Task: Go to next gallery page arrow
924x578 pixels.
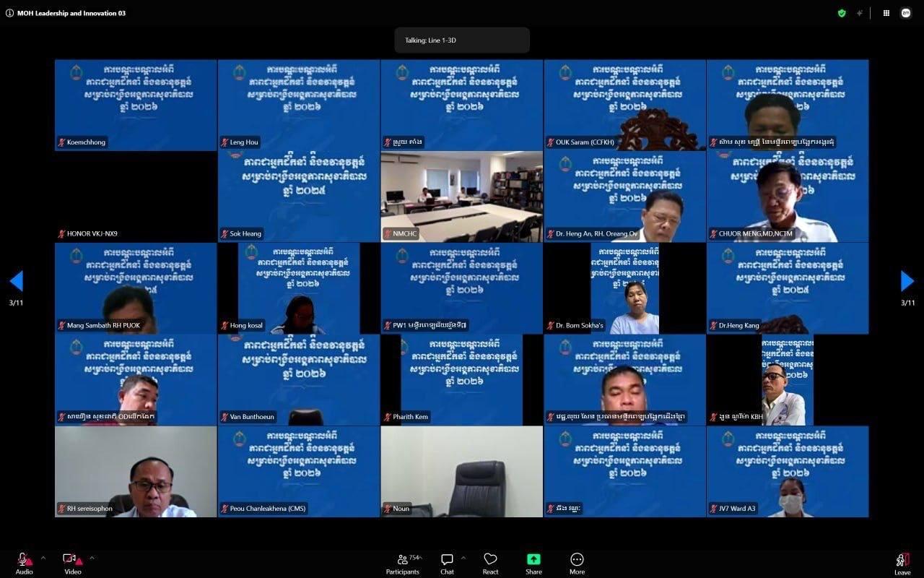Action: (x=907, y=281)
